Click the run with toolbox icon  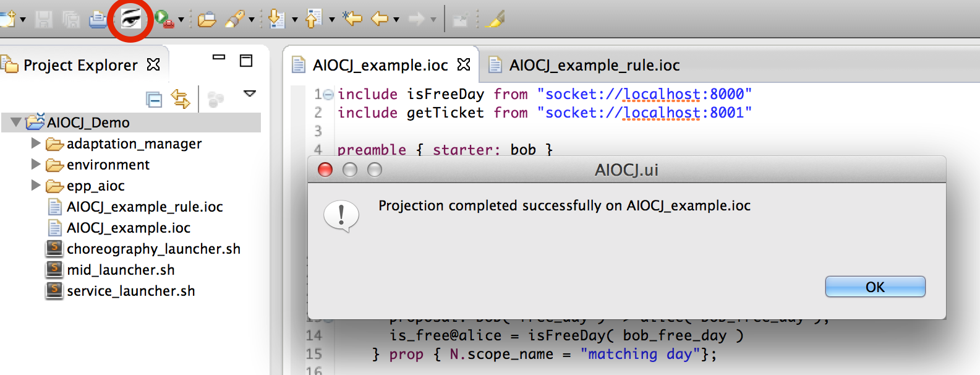pyautogui.click(x=163, y=19)
